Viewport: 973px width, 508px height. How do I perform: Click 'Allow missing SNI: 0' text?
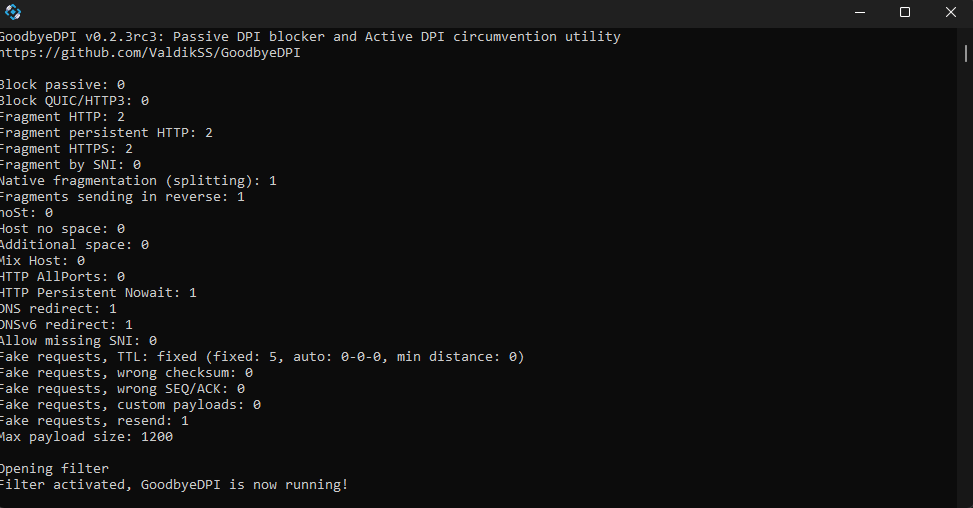[78, 341]
